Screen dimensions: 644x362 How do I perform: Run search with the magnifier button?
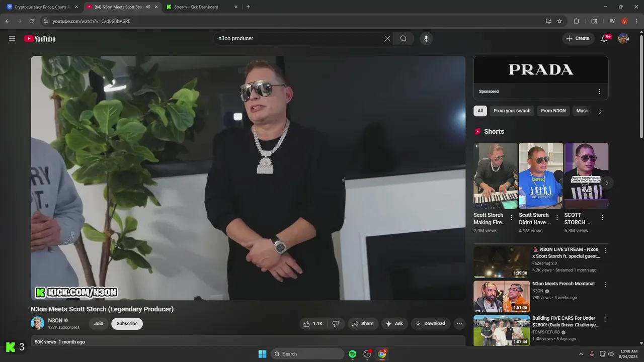point(404,39)
